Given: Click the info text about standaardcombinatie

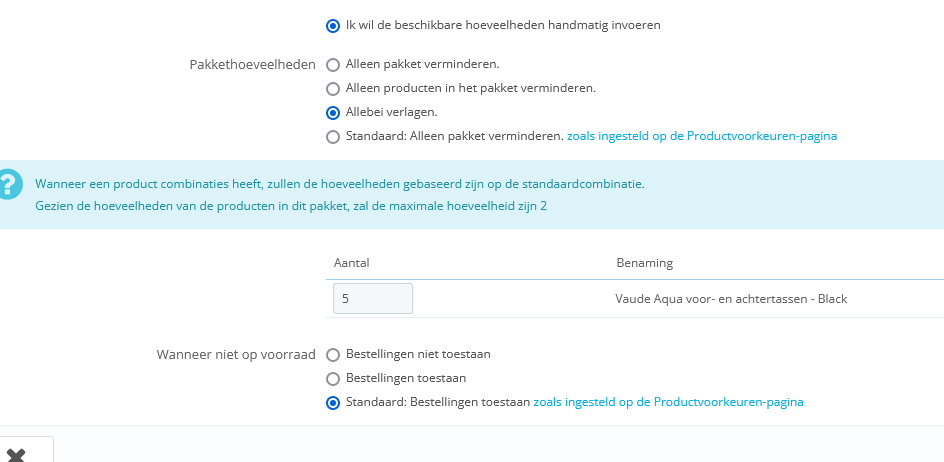Looking at the screenshot, I should (340, 184).
